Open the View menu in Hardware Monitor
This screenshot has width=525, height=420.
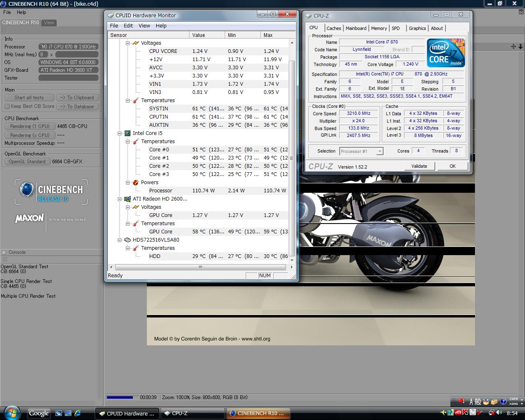pos(144,26)
